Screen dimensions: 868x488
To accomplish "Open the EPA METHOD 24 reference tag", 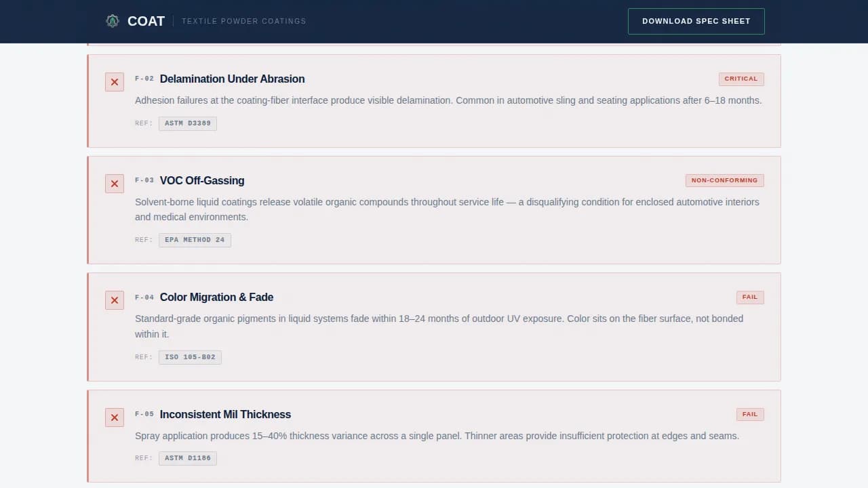I will (195, 239).
